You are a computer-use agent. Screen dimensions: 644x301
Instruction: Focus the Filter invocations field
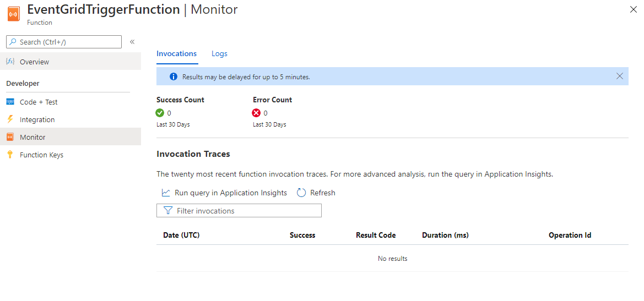pos(239,211)
